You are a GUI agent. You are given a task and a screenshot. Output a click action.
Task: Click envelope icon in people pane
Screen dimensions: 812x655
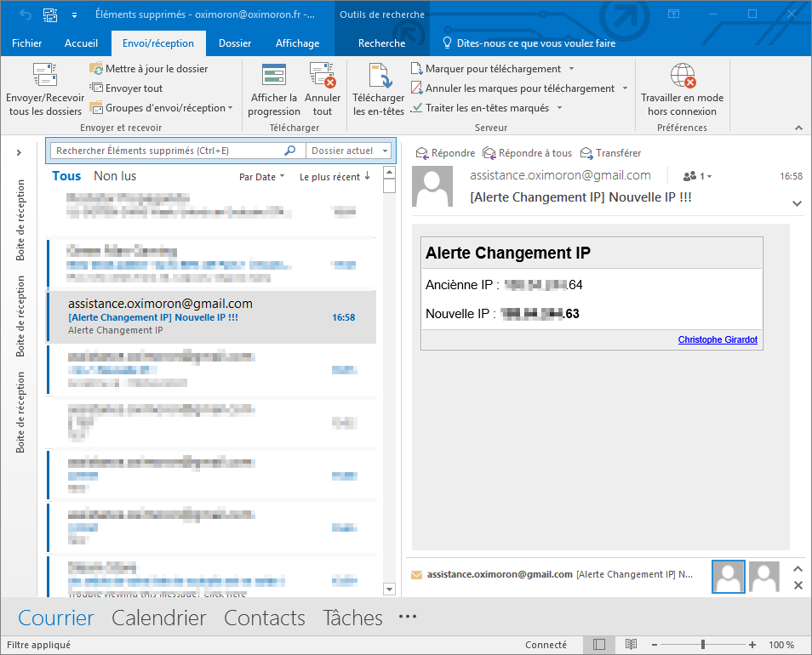416,575
